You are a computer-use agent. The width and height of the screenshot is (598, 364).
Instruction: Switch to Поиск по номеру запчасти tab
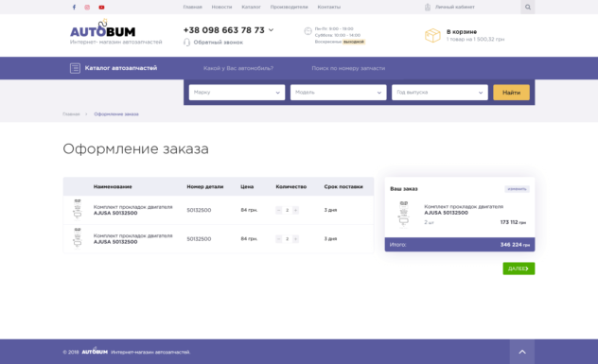348,68
